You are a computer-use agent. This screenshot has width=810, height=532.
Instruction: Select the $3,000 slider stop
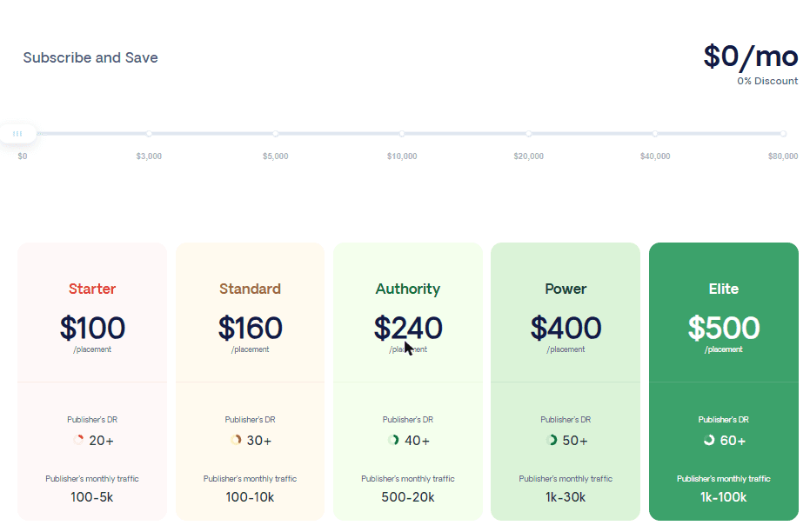149,134
